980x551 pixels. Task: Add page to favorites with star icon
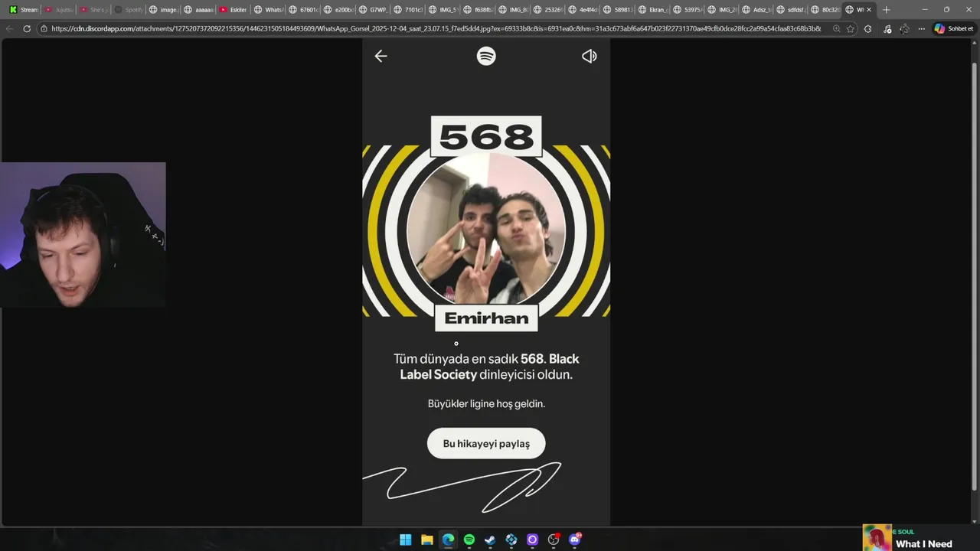point(850,28)
